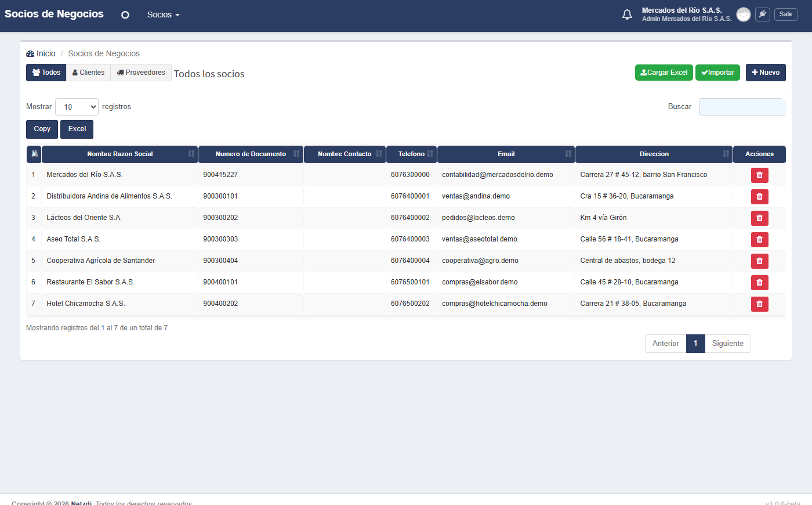Viewport: 812px width, 505px height.
Task: Click the email contabilidad@mercadosdelrio.demo
Action: (498, 175)
